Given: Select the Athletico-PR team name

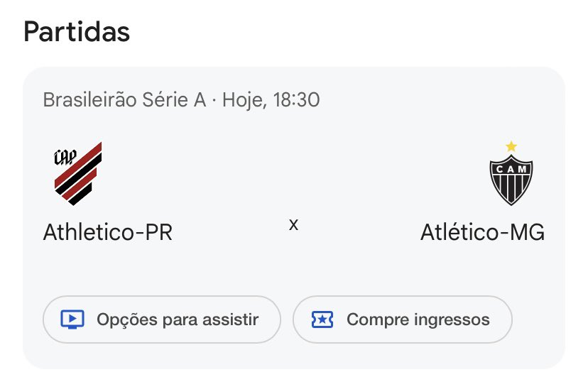Looking at the screenshot, I should click(108, 232).
